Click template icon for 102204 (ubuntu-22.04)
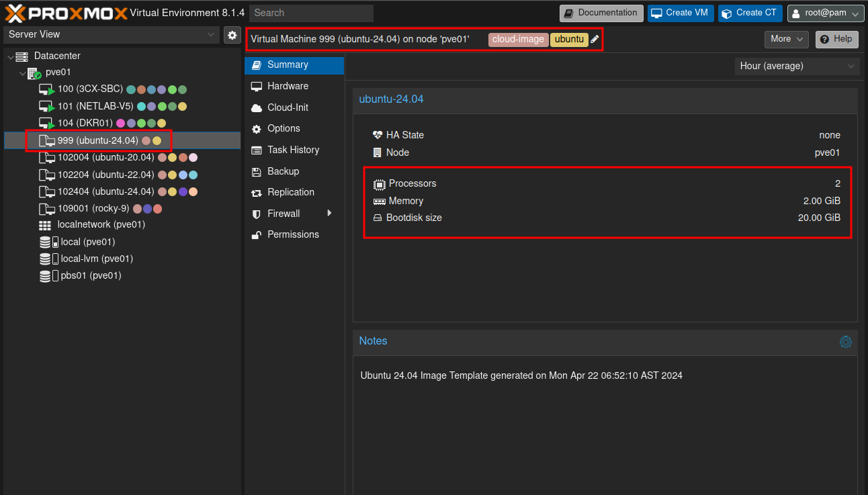This screenshot has width=868, height=495. (x=47, y=175)
